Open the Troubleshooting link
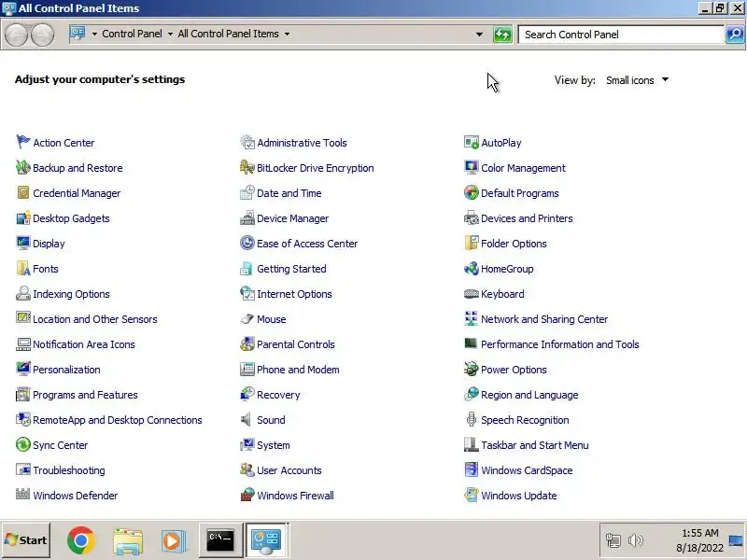747x560 pixels. pyautogui.click(x=68, y=470)
